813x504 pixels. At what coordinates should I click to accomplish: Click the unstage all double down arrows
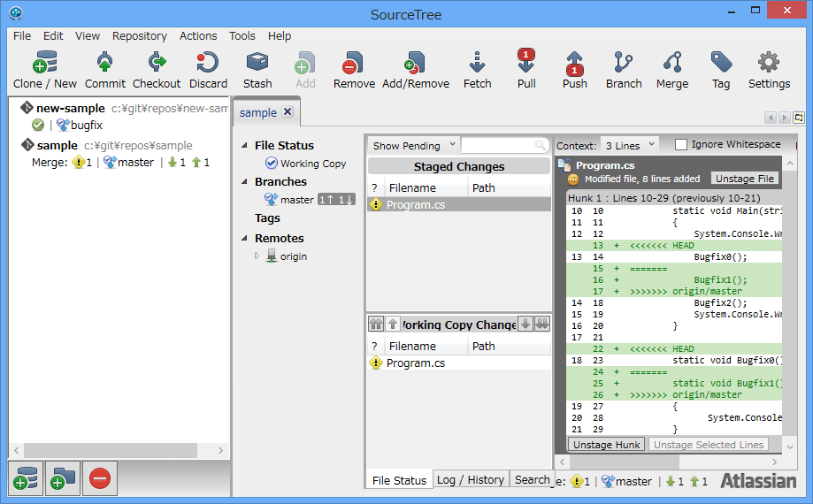click(x=541, y=325)
